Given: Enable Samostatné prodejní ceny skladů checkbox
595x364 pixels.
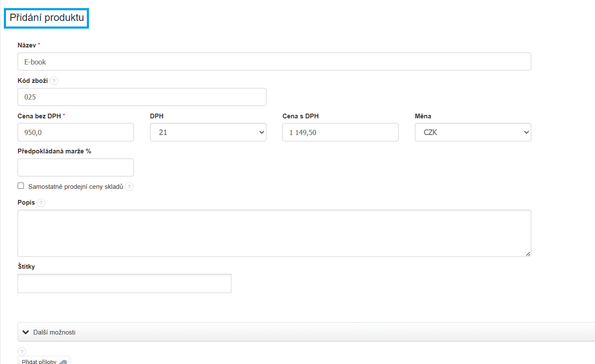Looking at the screenshot, I should [21, 186].
